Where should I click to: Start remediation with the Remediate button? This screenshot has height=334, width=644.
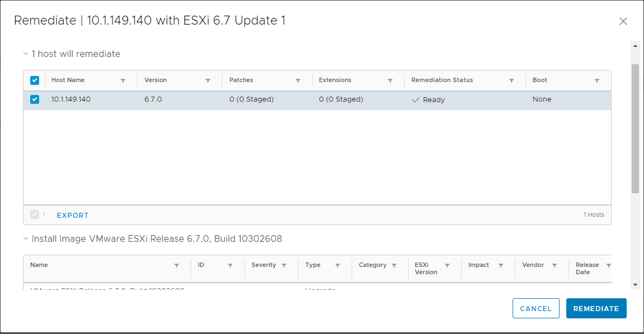point(596,308)
